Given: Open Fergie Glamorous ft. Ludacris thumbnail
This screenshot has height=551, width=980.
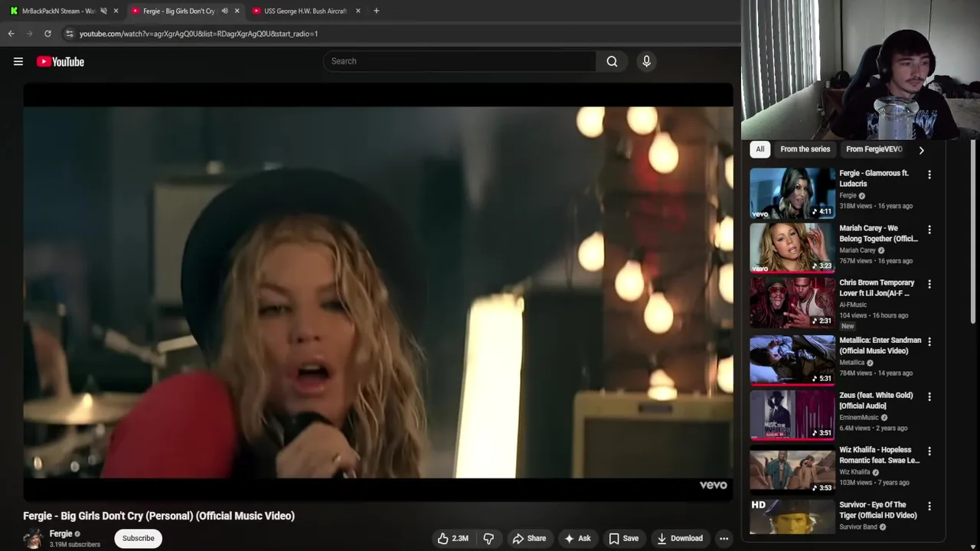Looking at the screenshot, I should tap(792, 193).
